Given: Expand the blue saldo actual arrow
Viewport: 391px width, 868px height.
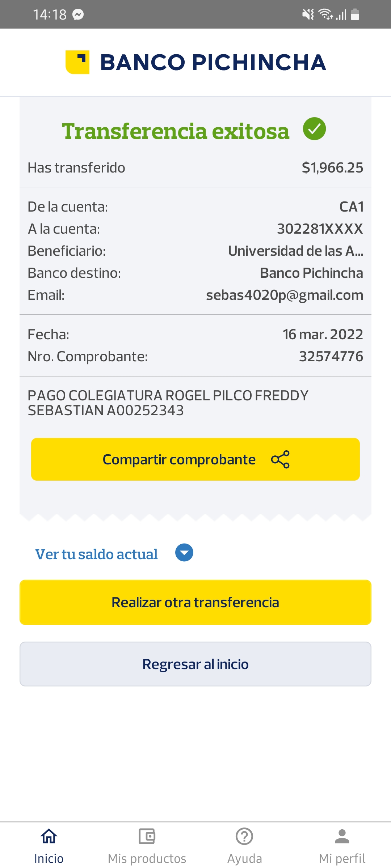Looking at the screenshot, I should pyautogui.click(x=184, y=553).
